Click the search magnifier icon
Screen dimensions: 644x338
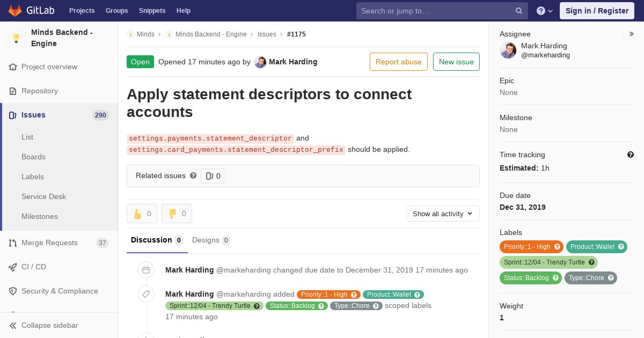(519, 11)
